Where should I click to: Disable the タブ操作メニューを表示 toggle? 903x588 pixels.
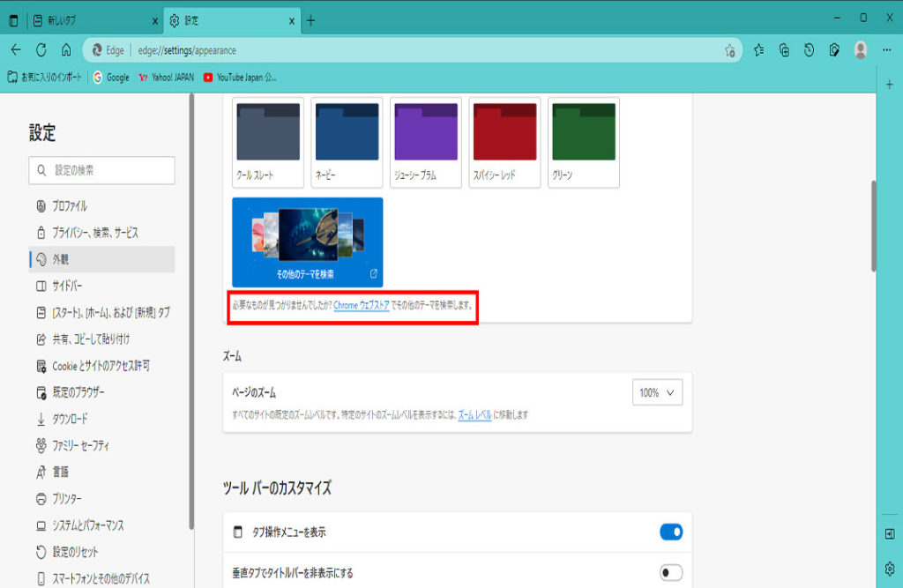click(670, 532)
